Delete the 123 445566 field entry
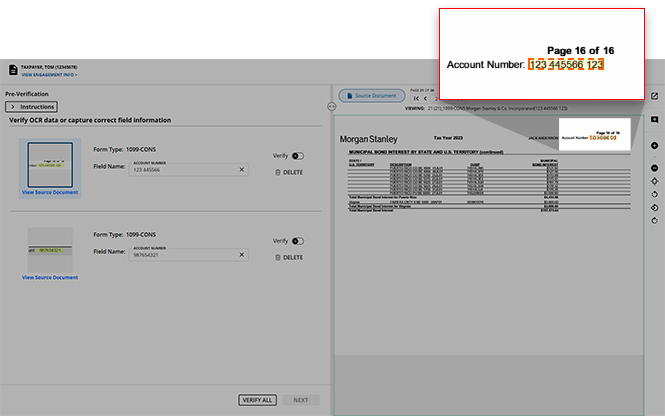665x416 pixels. [289, 173]
